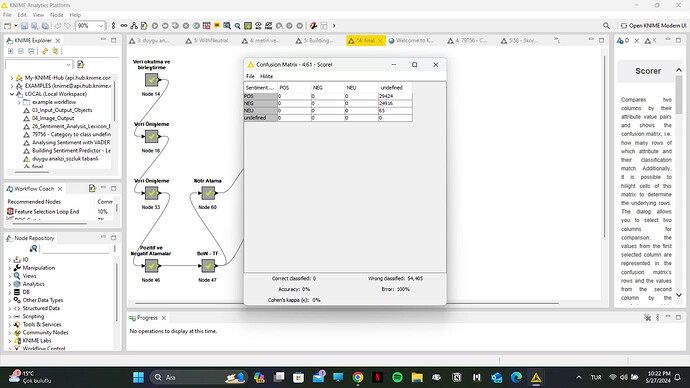This screenshot has height=388, width=690.
Task: Open the Hilite menu in Confusion Matrix
Action: coord(266,77)
